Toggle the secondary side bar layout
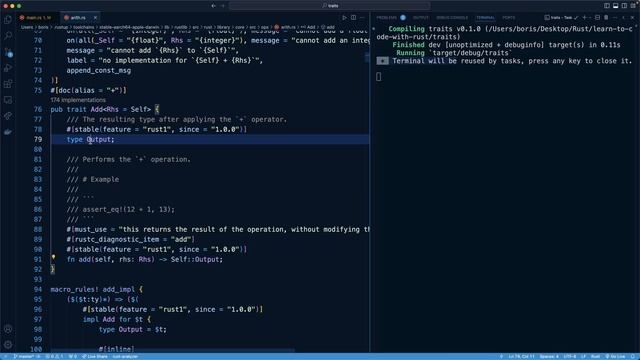640x360 pixels. coord(624,6)
